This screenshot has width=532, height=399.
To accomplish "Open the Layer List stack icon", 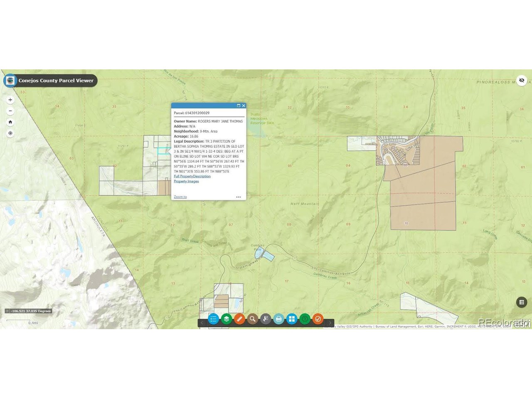I will coord(227,319).
